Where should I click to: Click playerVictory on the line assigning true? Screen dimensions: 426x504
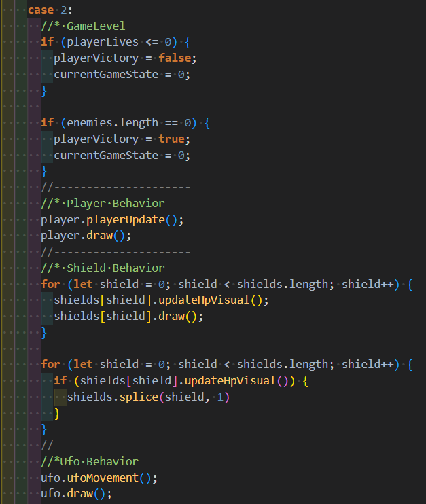(x=96, y=139)
